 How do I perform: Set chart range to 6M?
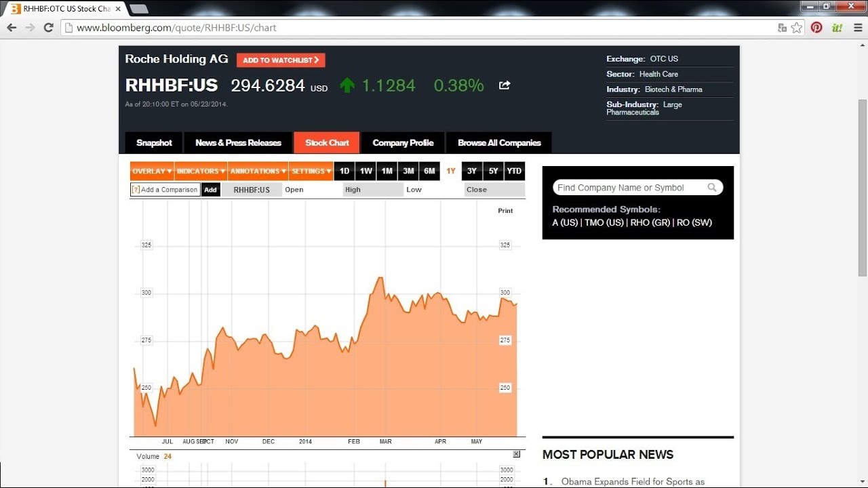[429, 171]
